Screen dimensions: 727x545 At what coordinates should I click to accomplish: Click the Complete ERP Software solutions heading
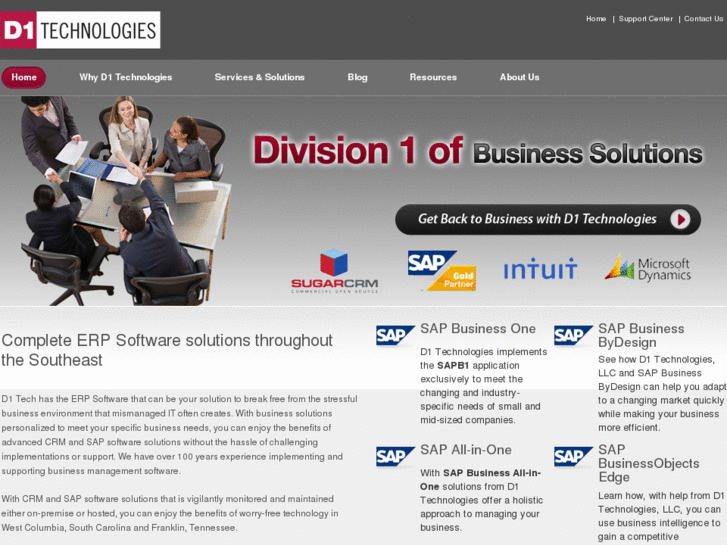[167, 350]
